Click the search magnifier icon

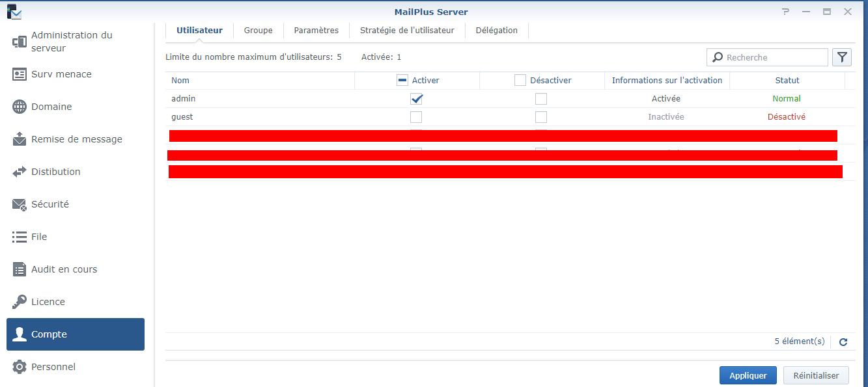(718, 57)
